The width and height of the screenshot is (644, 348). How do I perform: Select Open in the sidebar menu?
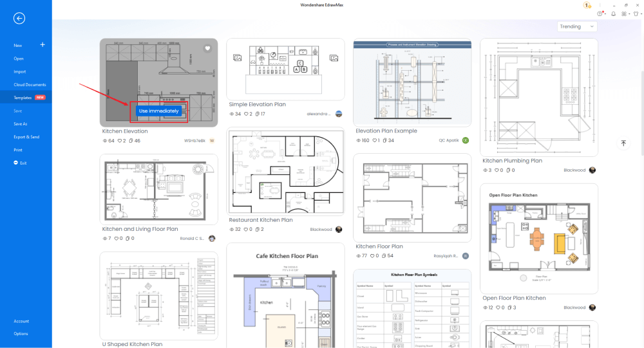tap(19, 59)
